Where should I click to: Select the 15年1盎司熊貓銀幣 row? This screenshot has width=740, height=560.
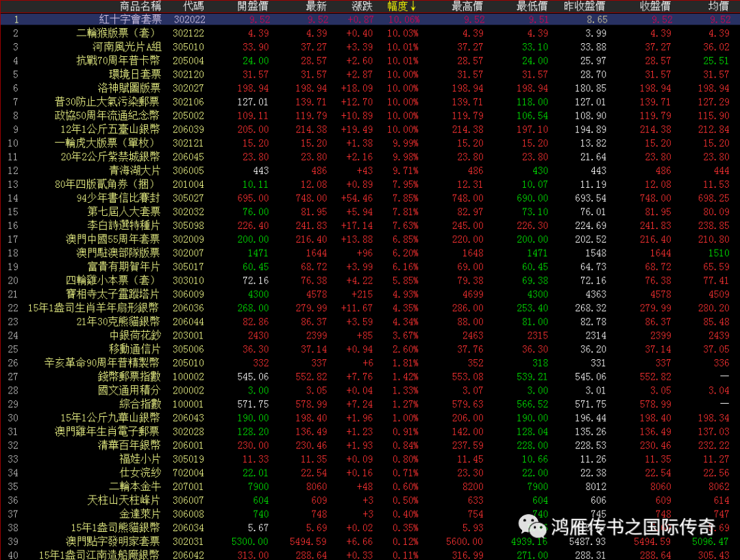[x=370, y=528]
